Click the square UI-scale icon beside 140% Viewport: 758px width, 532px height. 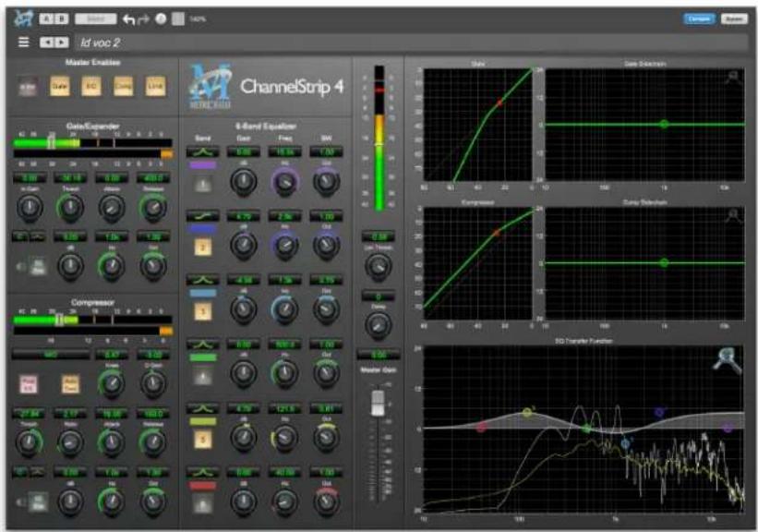pos(178,18)
